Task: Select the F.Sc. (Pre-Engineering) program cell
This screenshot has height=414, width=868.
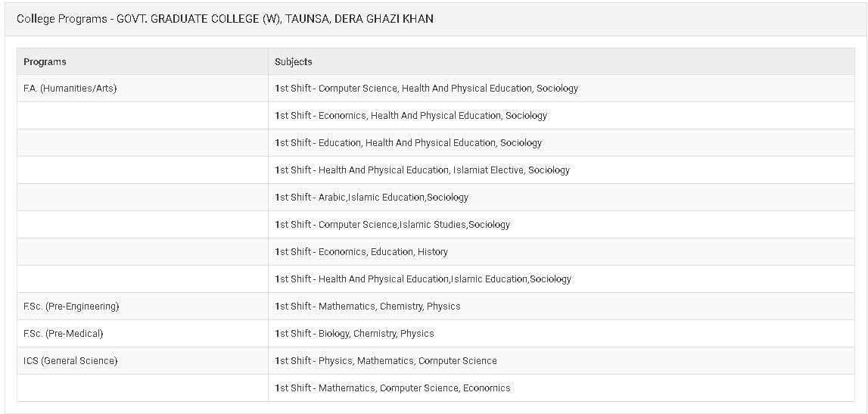Action: point(72,307)
